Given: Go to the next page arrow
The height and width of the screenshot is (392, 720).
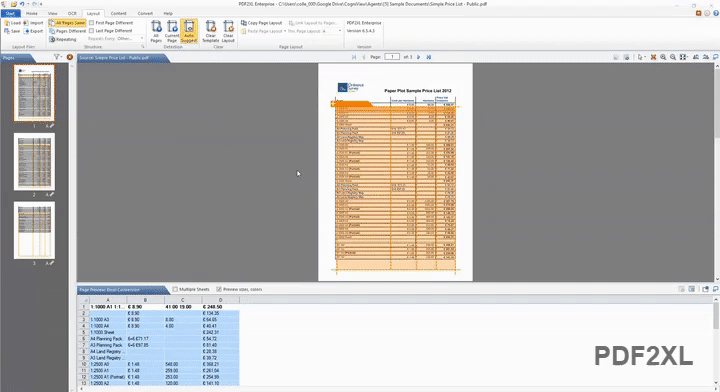Looking at the screenshot, I should (419, 57).
